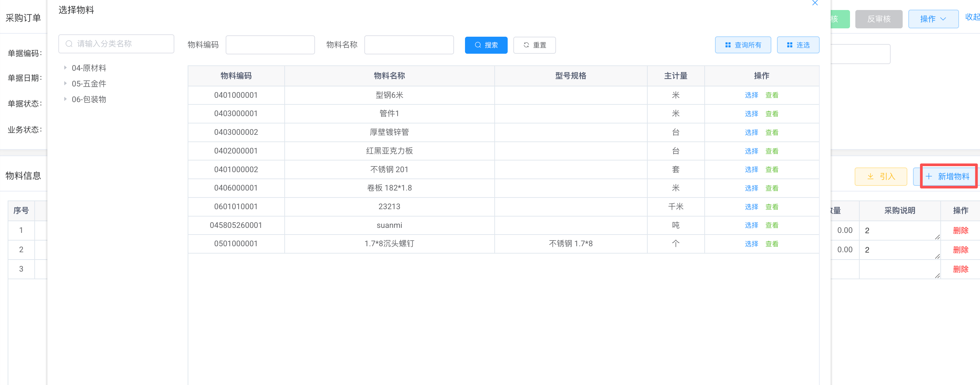Click the blue 搜索 search button
This screenshot has height=385, width=980.
point(486,45)
